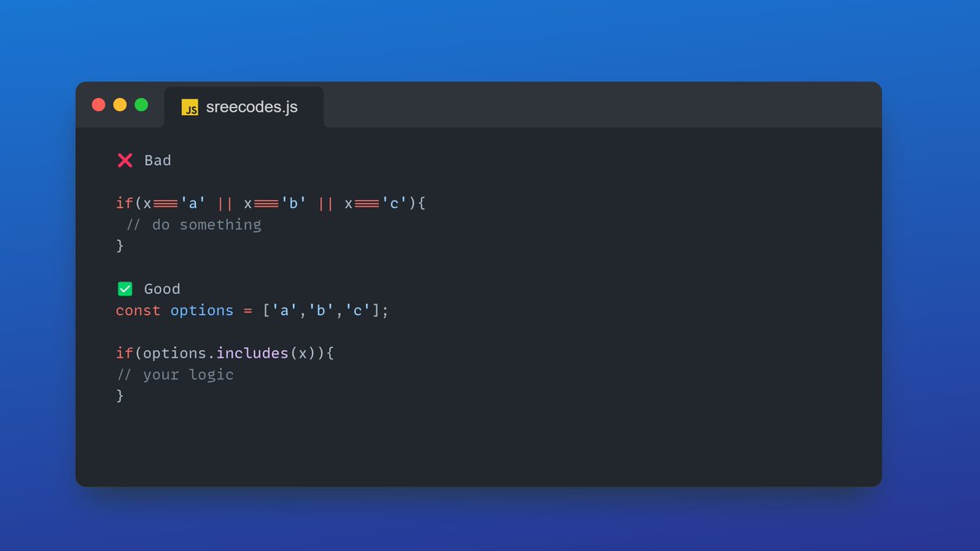980x551 pixels.
Task: Select the sreecodes.js tab
Action: pos(243,107)
